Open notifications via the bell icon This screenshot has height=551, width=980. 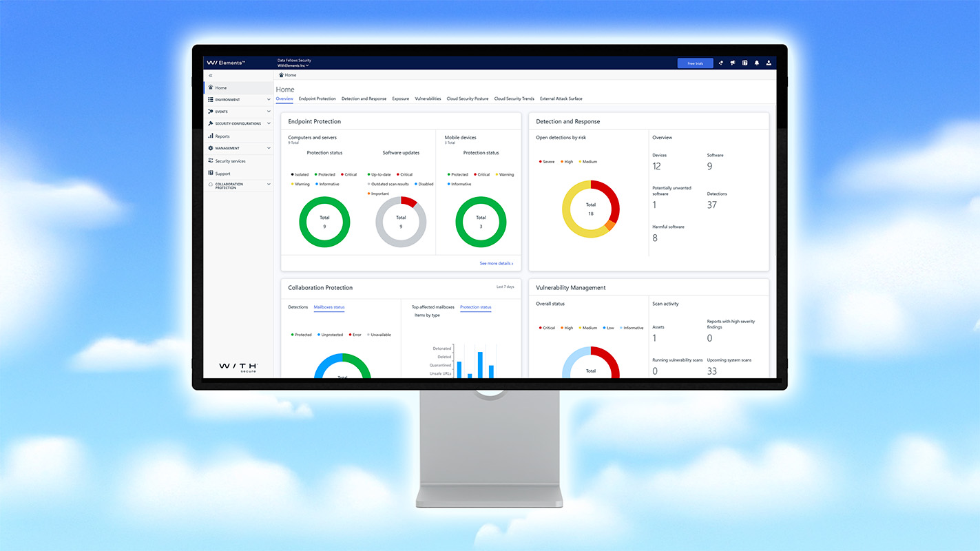click(x=756, y=63)
